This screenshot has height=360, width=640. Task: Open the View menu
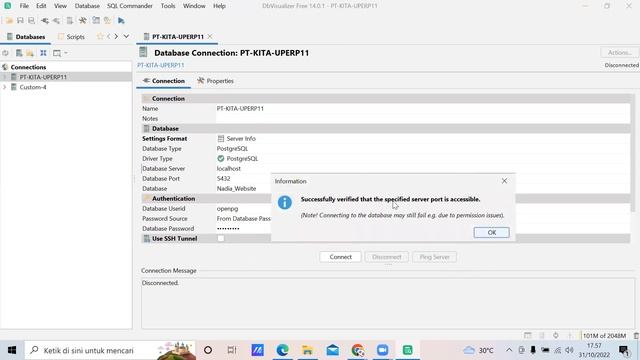click(60, 6)
